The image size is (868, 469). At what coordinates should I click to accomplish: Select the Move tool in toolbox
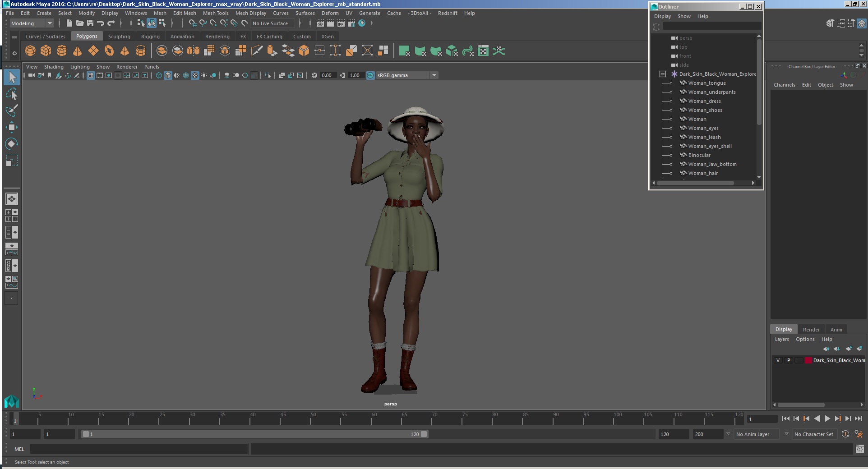[x=12, y=127]
